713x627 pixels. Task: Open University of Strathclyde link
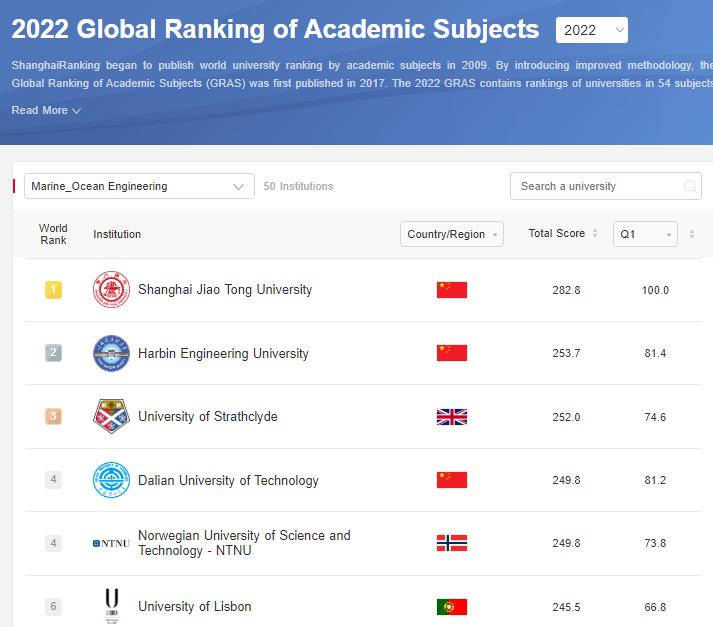(208, 416)
